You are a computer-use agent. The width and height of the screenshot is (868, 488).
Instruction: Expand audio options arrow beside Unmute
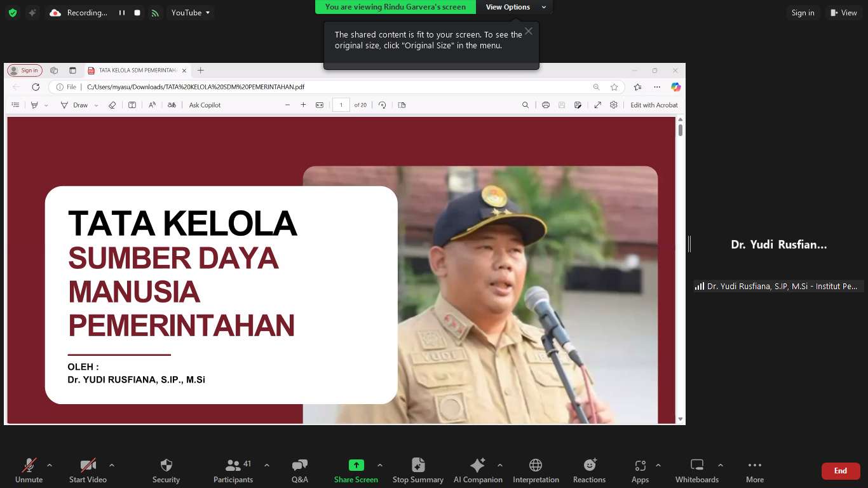tap(50, 465)
